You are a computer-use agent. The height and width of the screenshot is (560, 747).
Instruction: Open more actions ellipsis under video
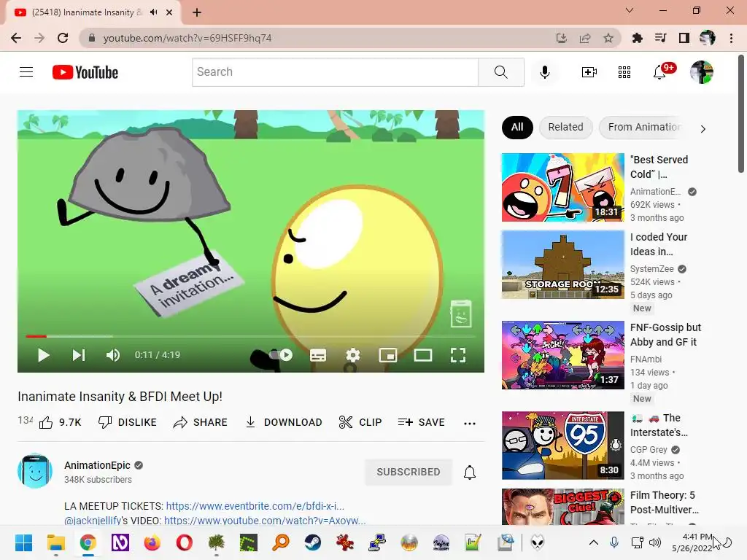470,423
